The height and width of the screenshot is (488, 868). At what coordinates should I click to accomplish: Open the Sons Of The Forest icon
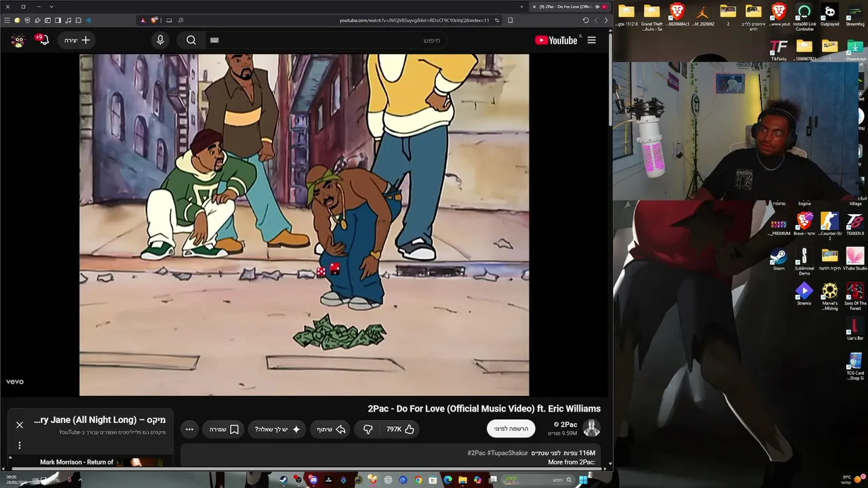[855, 296]
